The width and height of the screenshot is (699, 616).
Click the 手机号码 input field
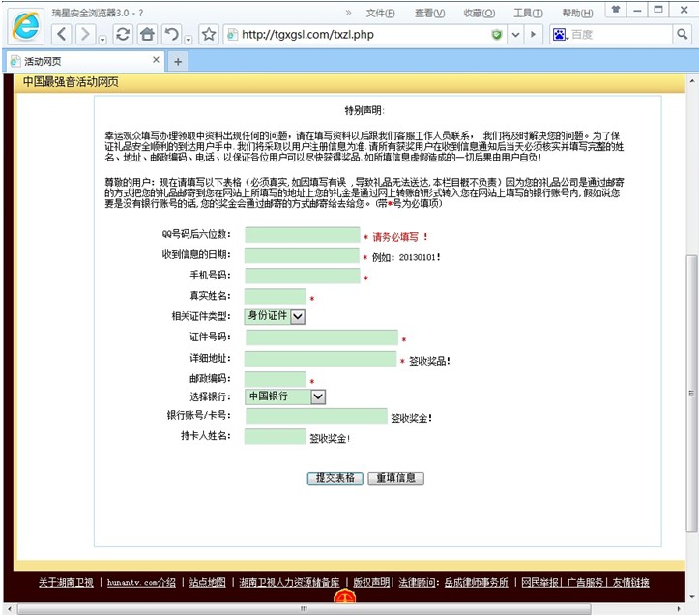(x=303, y=276)
